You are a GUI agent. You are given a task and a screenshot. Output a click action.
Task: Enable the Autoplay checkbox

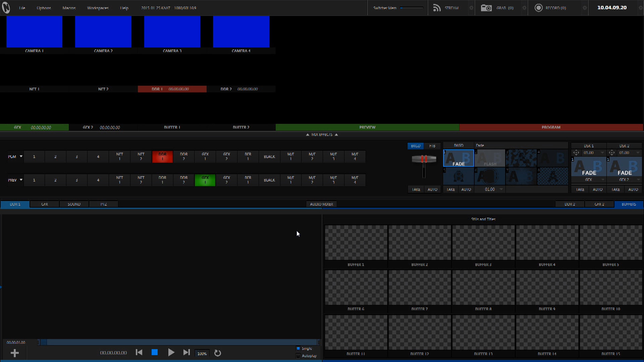click(298, 356)
